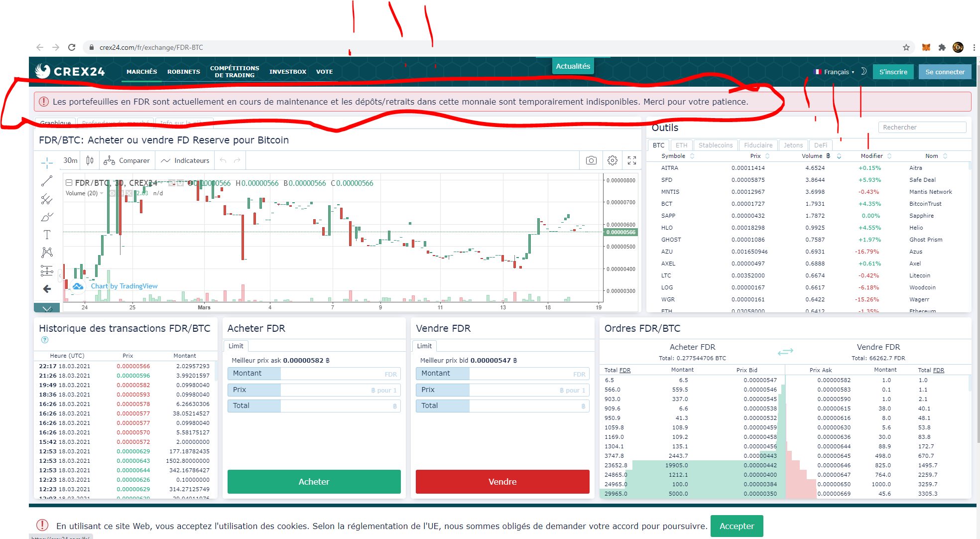
Task: Click the swap arrows between Acheter and Vendre orders
Action: 785,352
